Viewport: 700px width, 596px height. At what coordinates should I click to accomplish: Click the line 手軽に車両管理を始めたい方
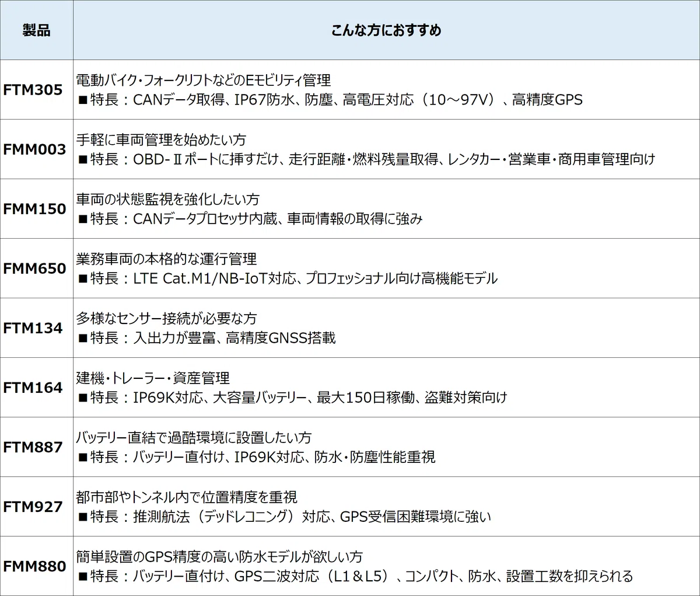(x=161, y=140)
